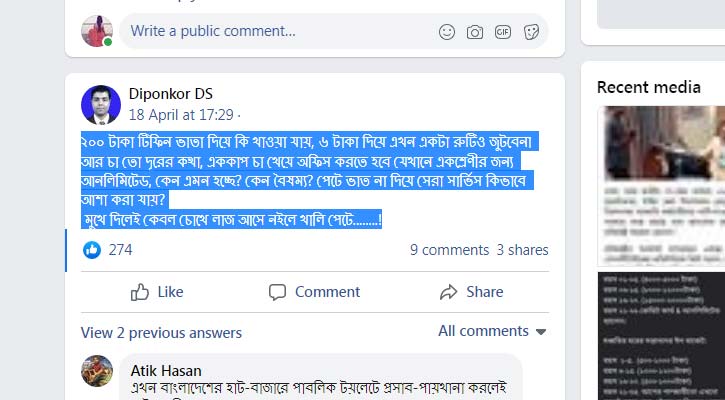Click Diponkor DS profile picture
The image size is (725, 400).
click(x=100, y=104)
